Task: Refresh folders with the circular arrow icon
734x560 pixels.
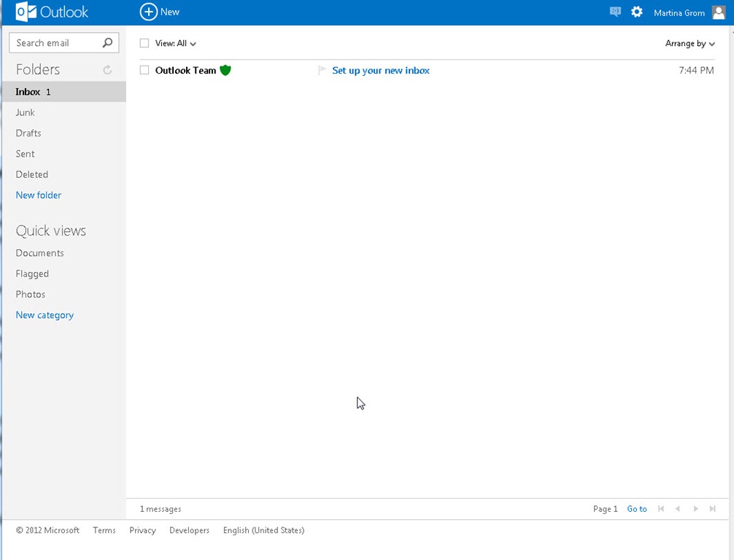Action: [107, 70]
